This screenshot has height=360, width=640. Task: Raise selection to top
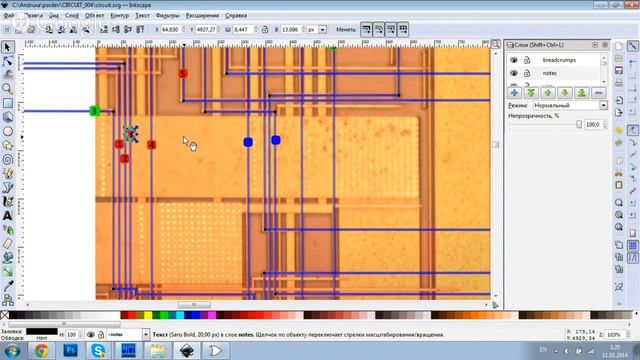click(x=140, y=29)
